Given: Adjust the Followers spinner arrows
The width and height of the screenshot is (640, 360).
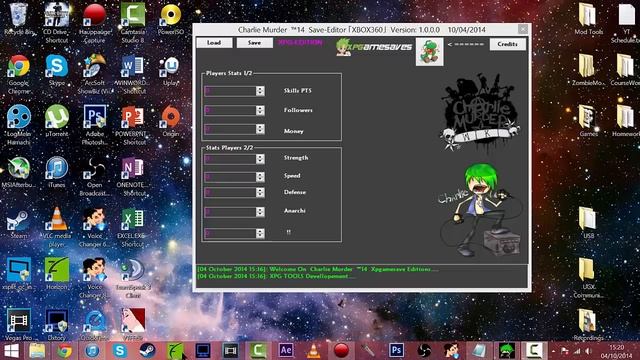Looking at the screenshot, I should tap(260, 110).
